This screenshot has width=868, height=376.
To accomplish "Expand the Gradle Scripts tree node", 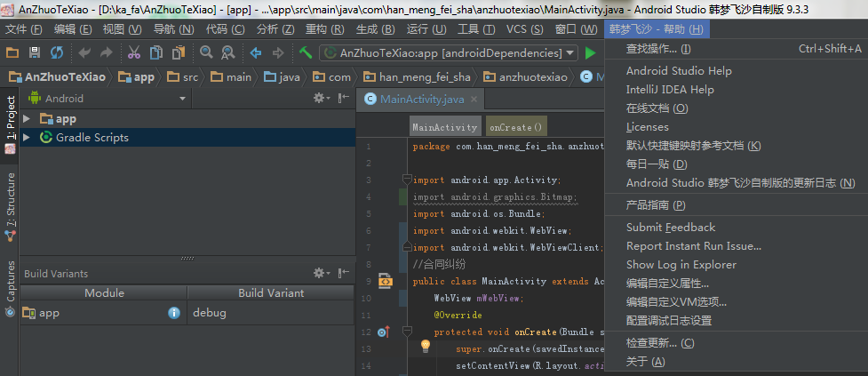I will 26,137.
